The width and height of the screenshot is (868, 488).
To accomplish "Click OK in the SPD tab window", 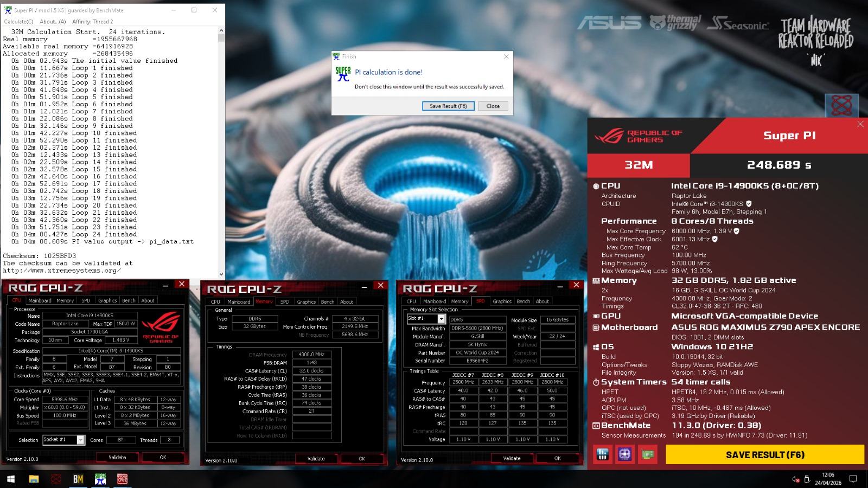I will (x=558, y=458).
